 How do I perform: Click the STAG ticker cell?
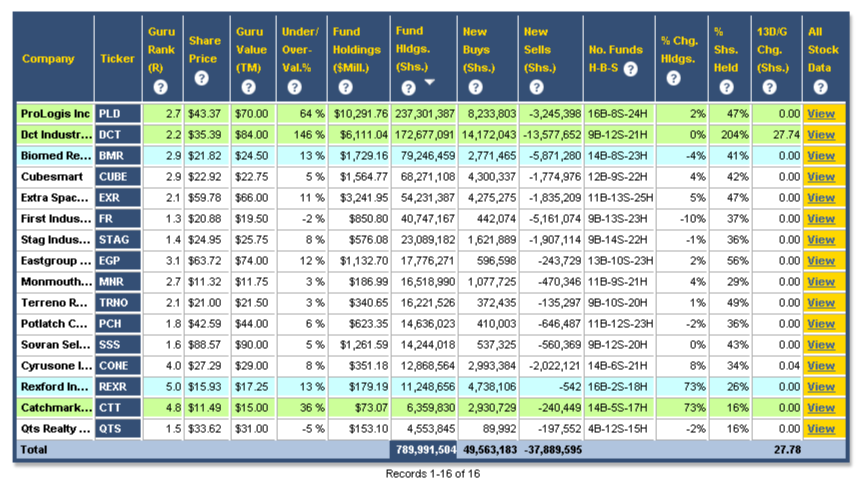(118, 240)
